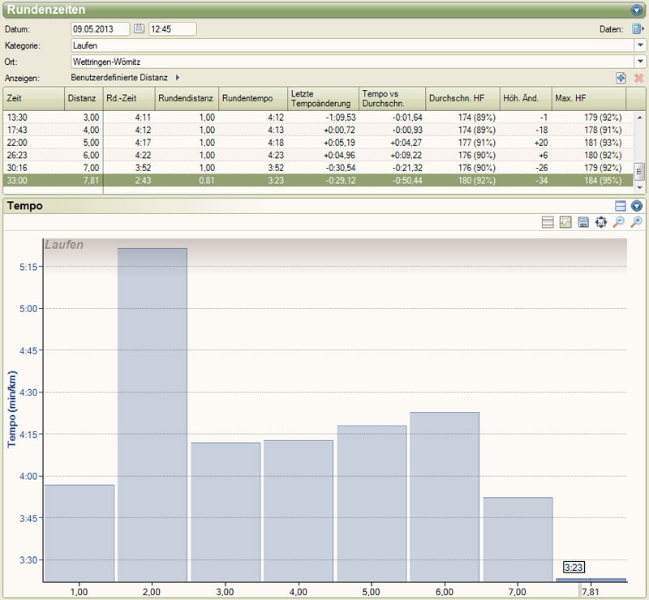This screenshot has height=600, width=649.
Task: Click table scrollbar up arrow
Action: (639, 117)
